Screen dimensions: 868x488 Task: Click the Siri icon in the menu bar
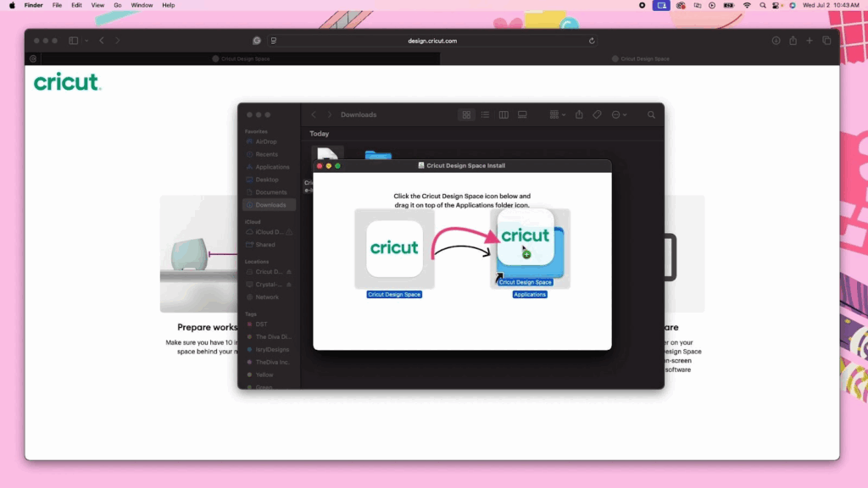[793, 5]
